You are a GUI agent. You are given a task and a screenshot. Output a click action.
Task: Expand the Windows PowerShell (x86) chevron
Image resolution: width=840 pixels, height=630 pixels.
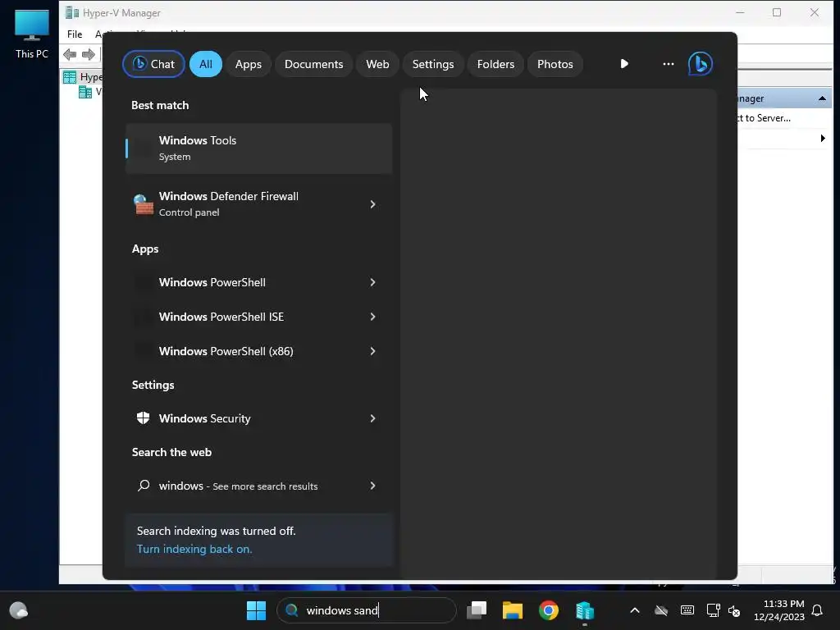click(x=372, y=351)
